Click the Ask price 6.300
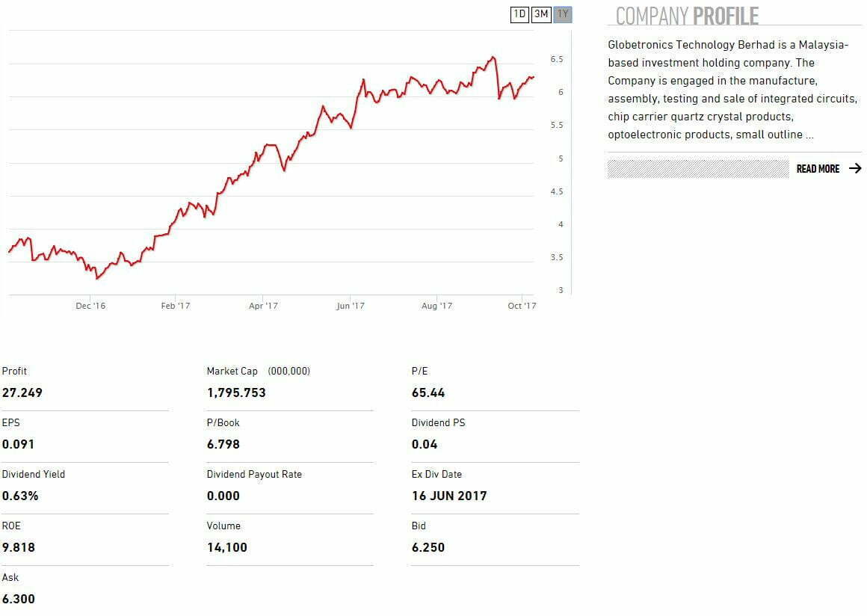Viewport: 867px width, 616px height. point(19,599)
